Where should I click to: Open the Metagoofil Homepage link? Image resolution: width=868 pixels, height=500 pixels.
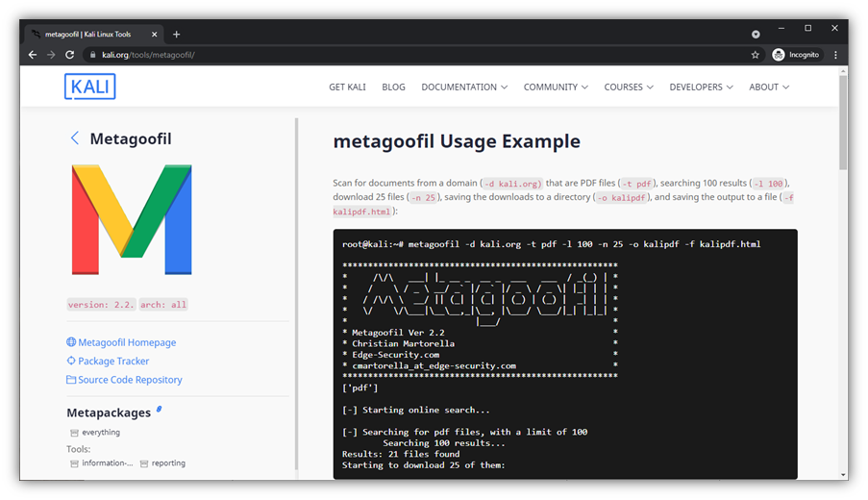point(127,342)
